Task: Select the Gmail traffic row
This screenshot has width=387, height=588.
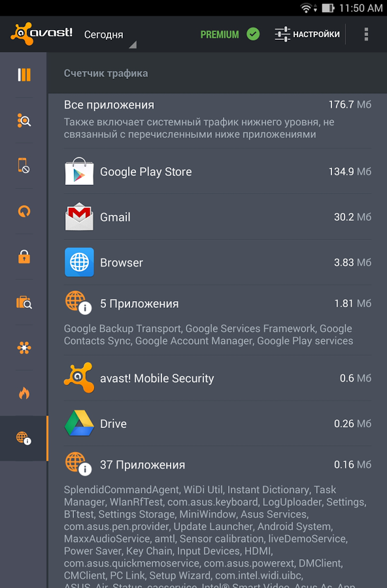Action: [196, 217]
